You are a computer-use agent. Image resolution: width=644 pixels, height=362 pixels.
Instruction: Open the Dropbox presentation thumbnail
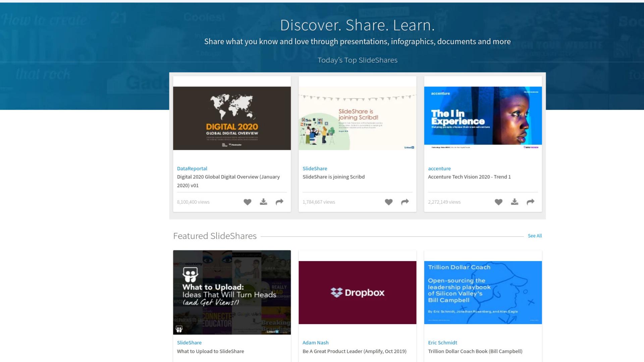(357, 293)
